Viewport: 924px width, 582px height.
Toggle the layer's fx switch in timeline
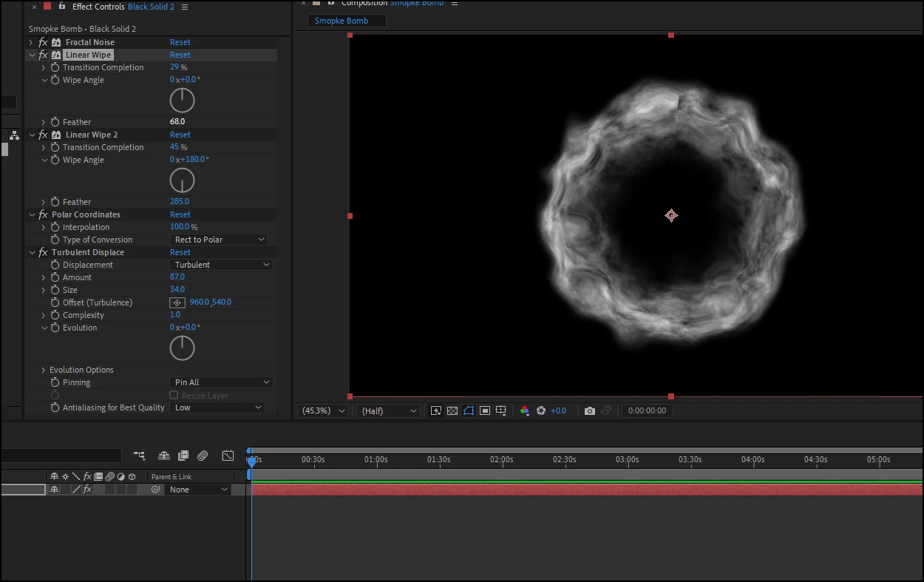click(87, 490)
